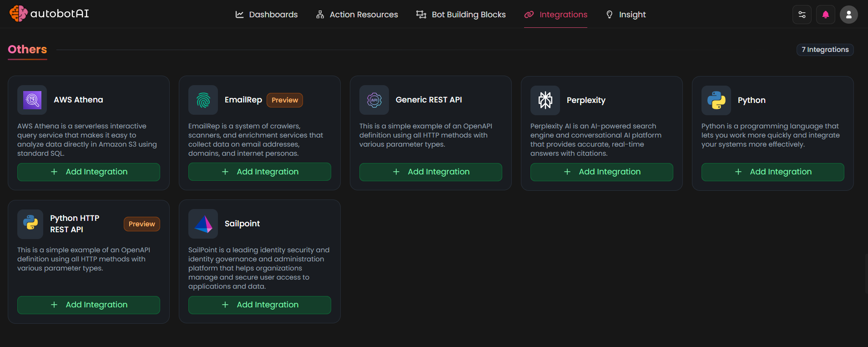Click the SailPoint description text
Viewport: 868px width, 347px height.
[x=259, y=268]
